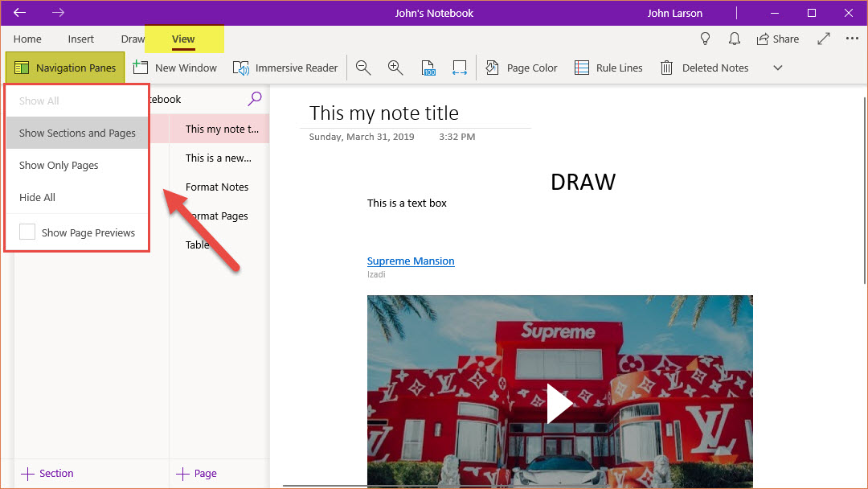Click the Share button
This screenshot has width=868, height=489.
pos(777,39)
